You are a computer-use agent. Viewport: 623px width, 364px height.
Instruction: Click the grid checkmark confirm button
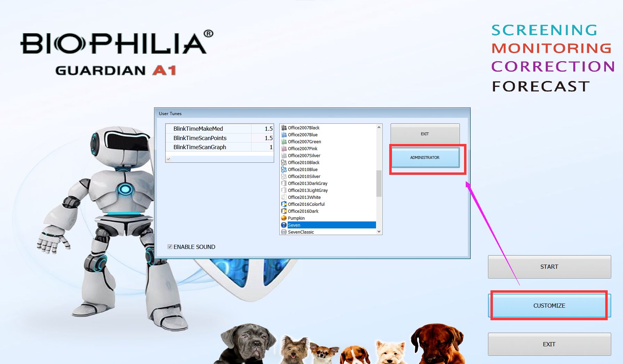tap(168, 159)
